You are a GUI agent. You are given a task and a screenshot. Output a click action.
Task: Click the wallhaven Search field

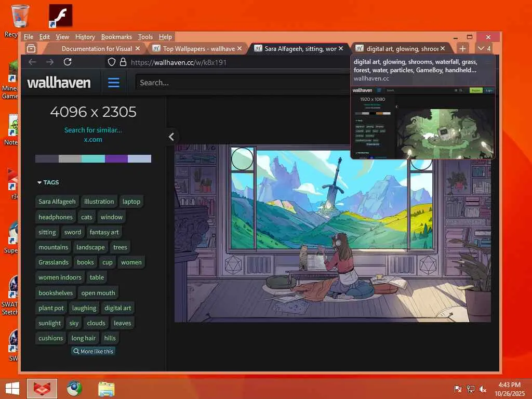[x=243, y=83]
